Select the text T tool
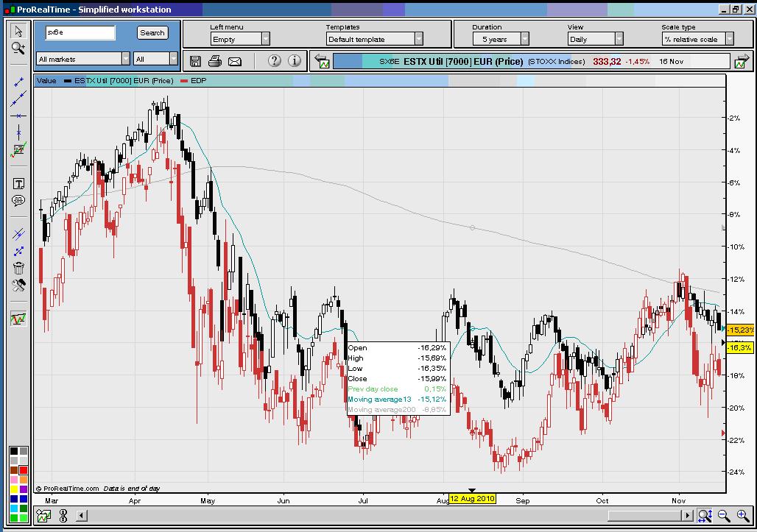 pos(18,184)
